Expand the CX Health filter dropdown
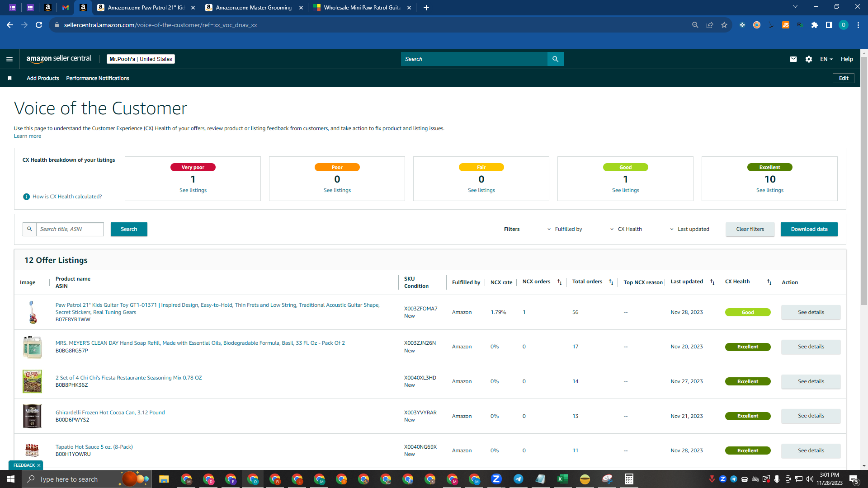This screenshot has height=488, width=868. point(626,229)
